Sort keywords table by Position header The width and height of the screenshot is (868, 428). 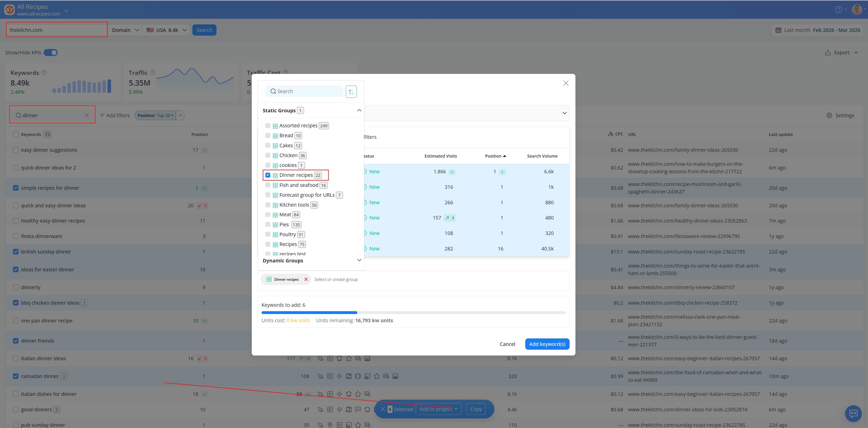199,134
